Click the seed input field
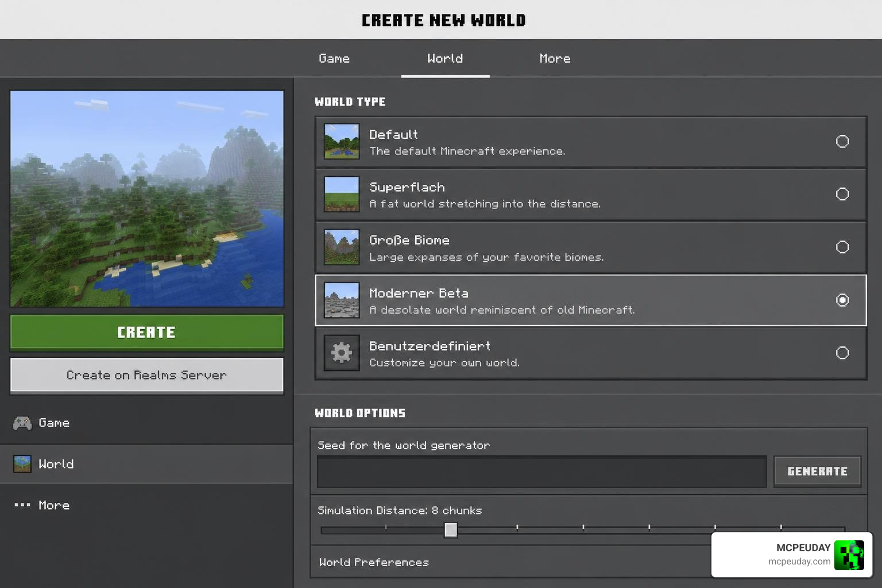 coord(541,471)
